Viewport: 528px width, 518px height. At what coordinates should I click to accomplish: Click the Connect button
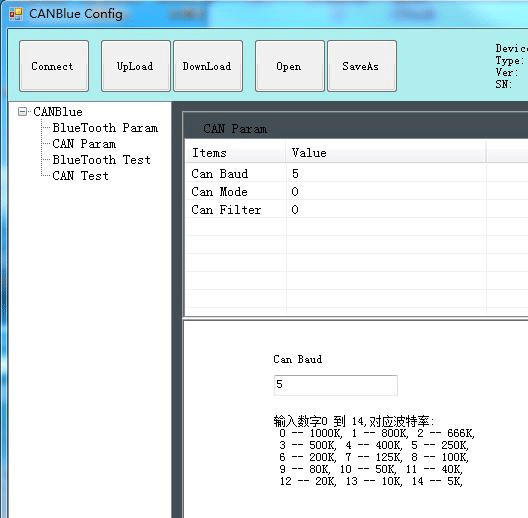(54, 66)
